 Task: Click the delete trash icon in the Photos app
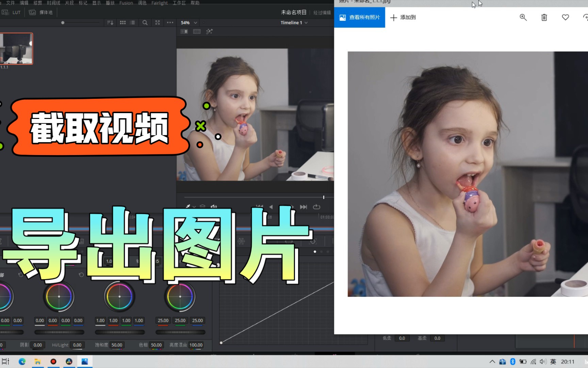544,17
